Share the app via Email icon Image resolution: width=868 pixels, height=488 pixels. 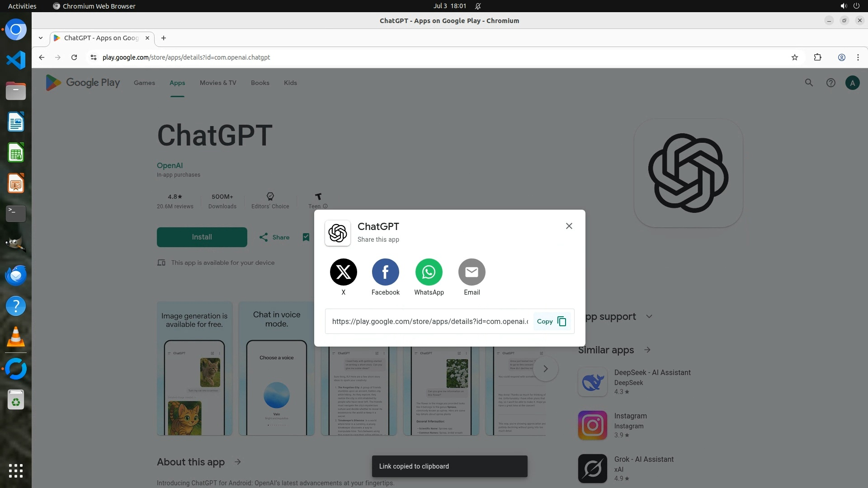coord(472,272)
